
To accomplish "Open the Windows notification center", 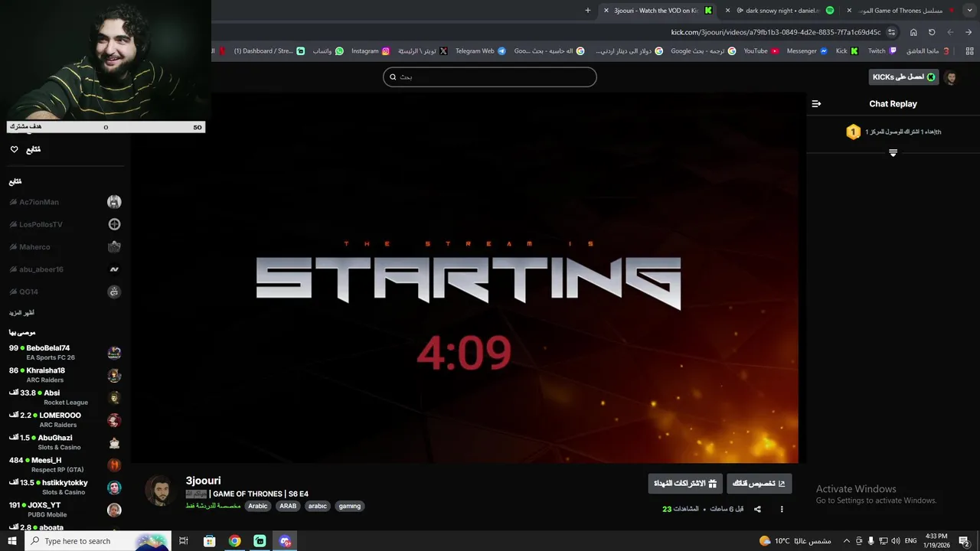I will (x=964, y=541).
